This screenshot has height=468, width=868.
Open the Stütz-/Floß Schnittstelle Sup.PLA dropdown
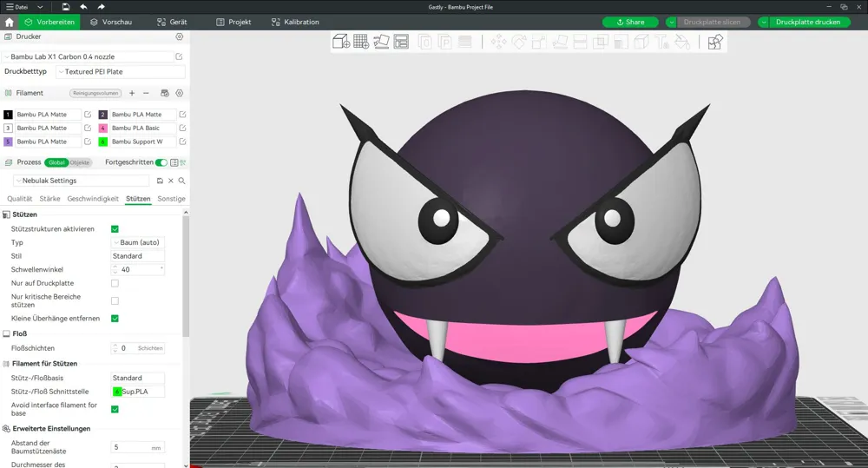(138, 392)
